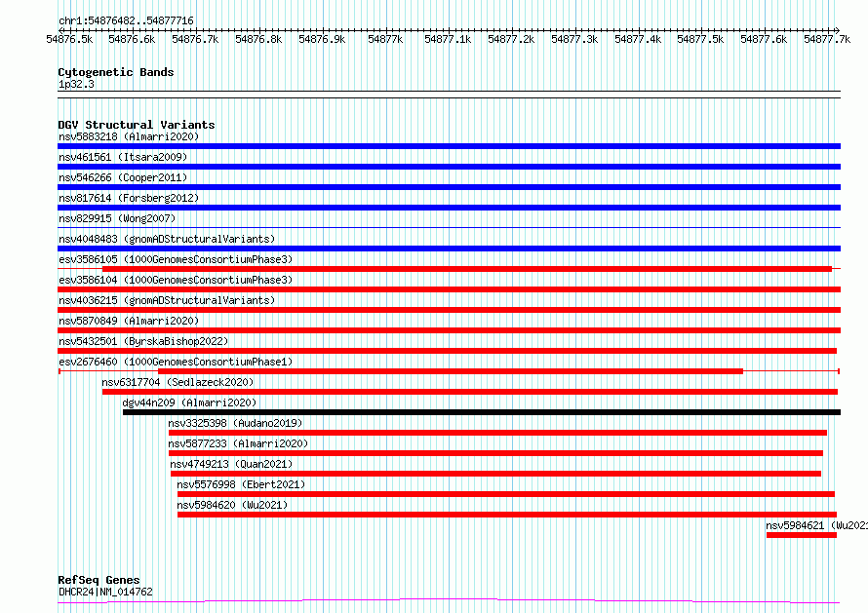Click ruler position 54876.7k
This screenshot has width=868, height=613.
point(195,39)
